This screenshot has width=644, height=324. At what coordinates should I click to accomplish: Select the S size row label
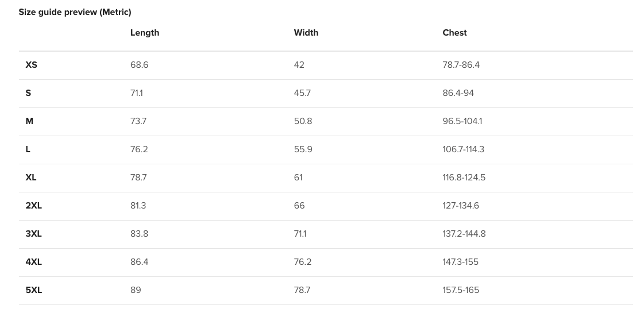point(28,93)
